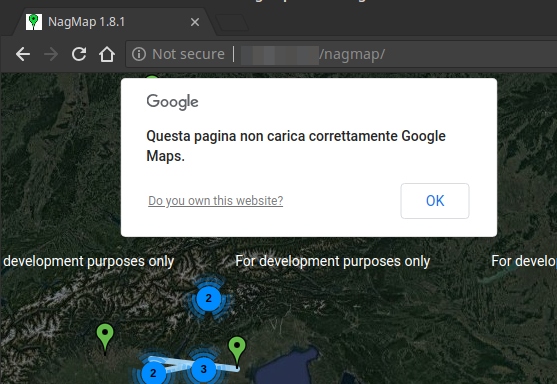Reload the NagMap page

(x=79, y=54)
